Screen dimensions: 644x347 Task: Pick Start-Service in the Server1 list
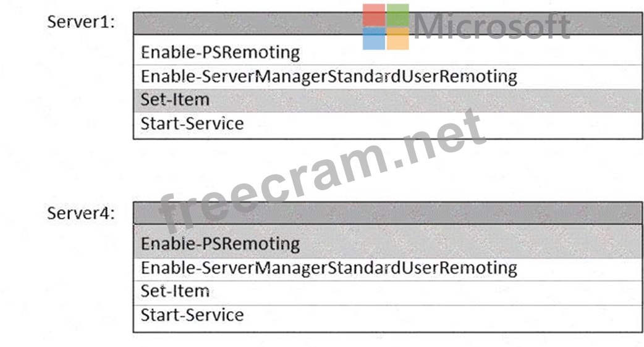[192, 124]
